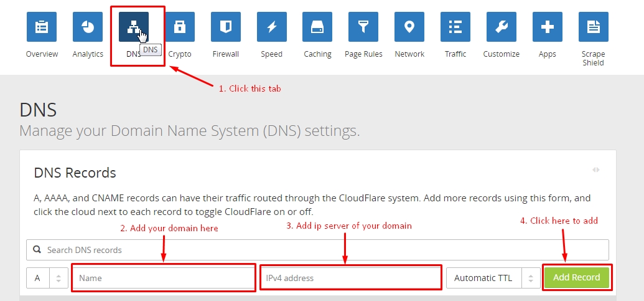644x301 pixels.
Task: Open the Firewall shield icon
Action: coord(225,27)
